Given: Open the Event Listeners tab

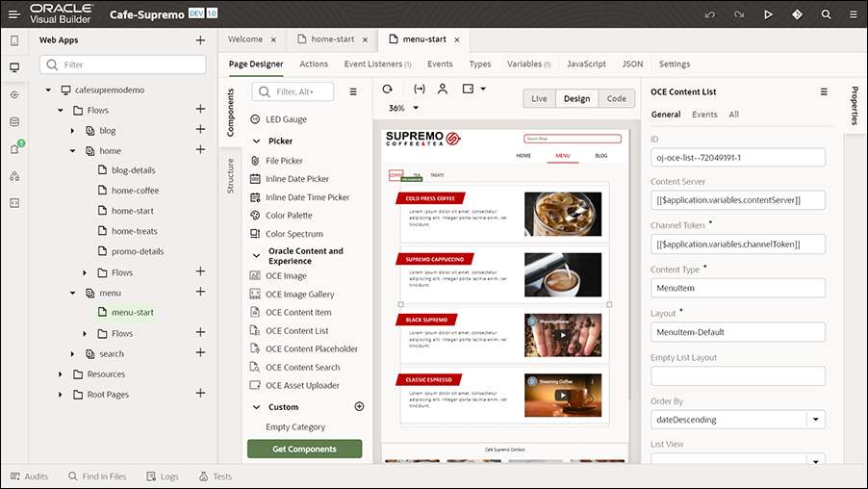Looking at the screenshot, I should 377,64.
